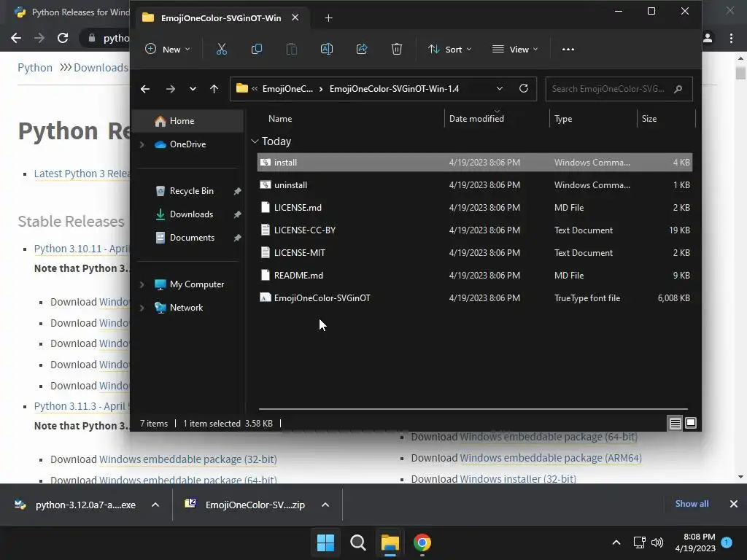The height and width of the screenshot is (560, 747).
Task: Go up one folder level
Action: [214, 88]
